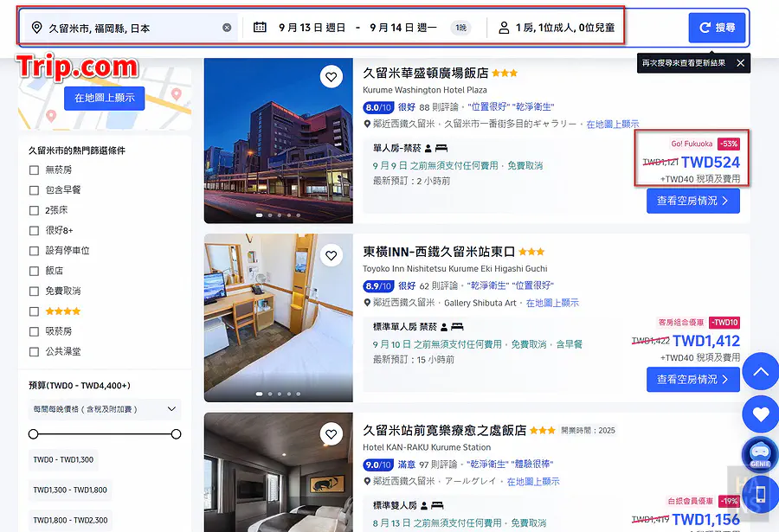Open the Hotel KAN-RAKU room photo
779x532 pixels.
pos(278,472)
